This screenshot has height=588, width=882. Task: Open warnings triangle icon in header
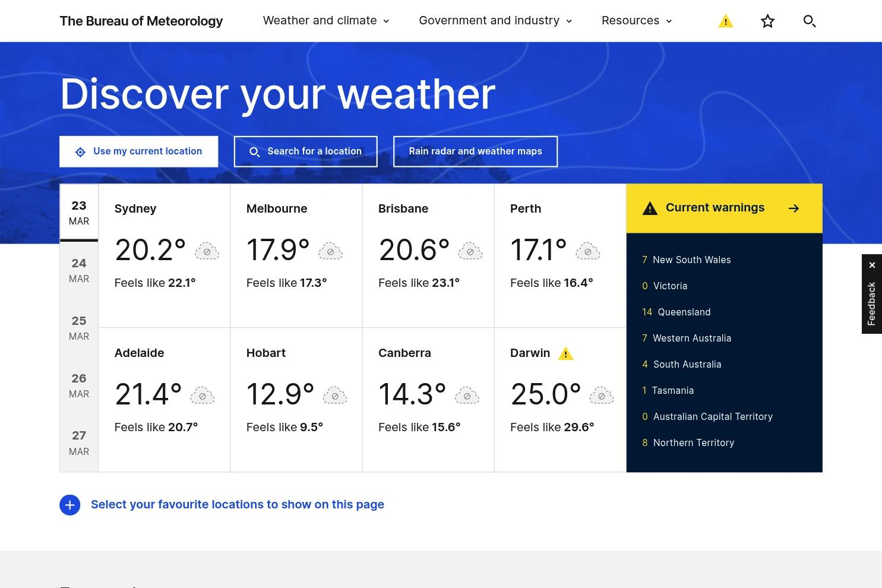pyautogui.click(x=726, y=21)
